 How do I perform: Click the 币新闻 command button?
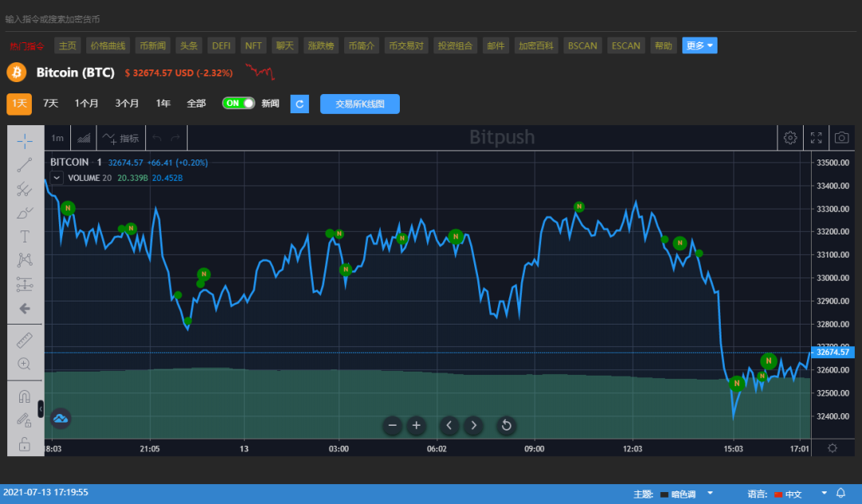(x=152, y=45)
